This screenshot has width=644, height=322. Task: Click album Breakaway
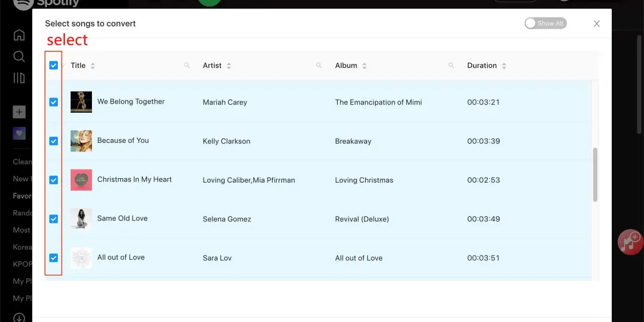(x=353, y=141)
